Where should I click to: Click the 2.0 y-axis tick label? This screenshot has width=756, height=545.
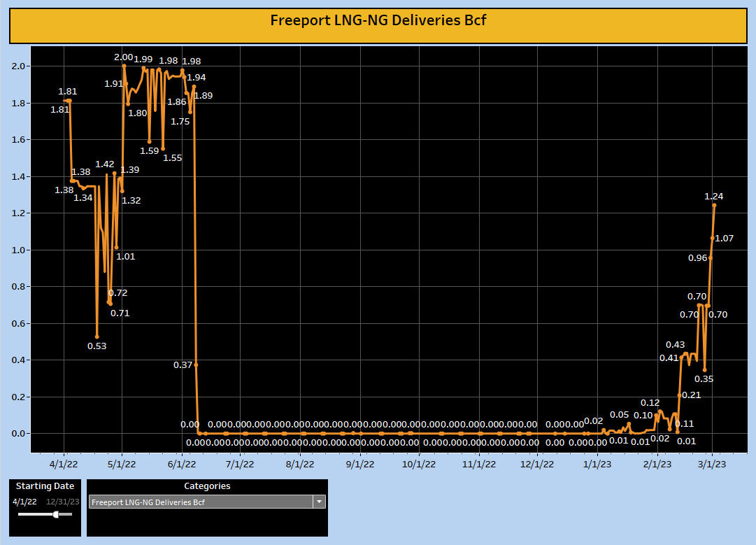pyautogui.click(x=18, y=66)
